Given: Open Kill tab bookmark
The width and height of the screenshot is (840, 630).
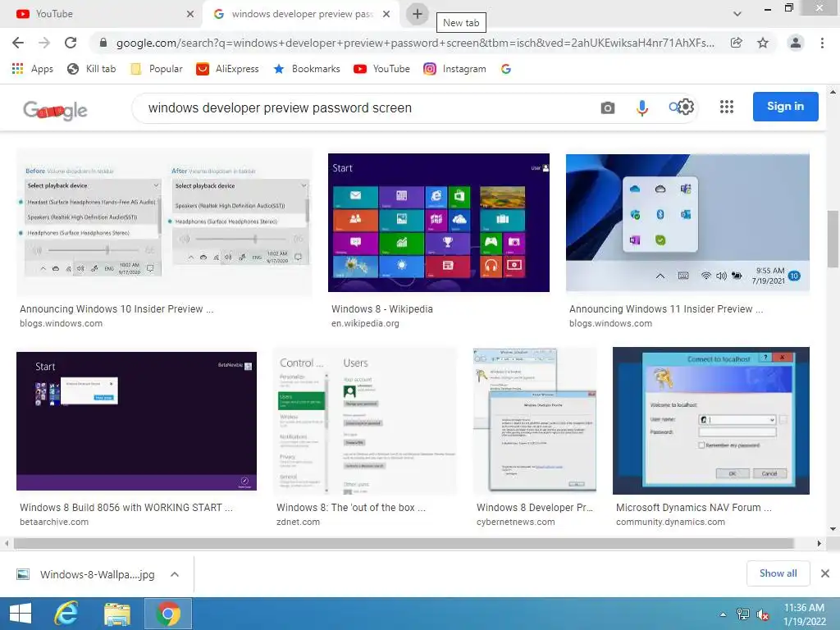Looking at the screenshot, I should click(92, 69).
